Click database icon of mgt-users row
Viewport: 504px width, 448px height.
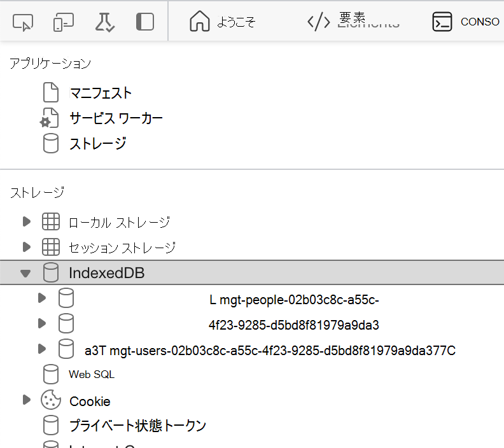(66, 349)
